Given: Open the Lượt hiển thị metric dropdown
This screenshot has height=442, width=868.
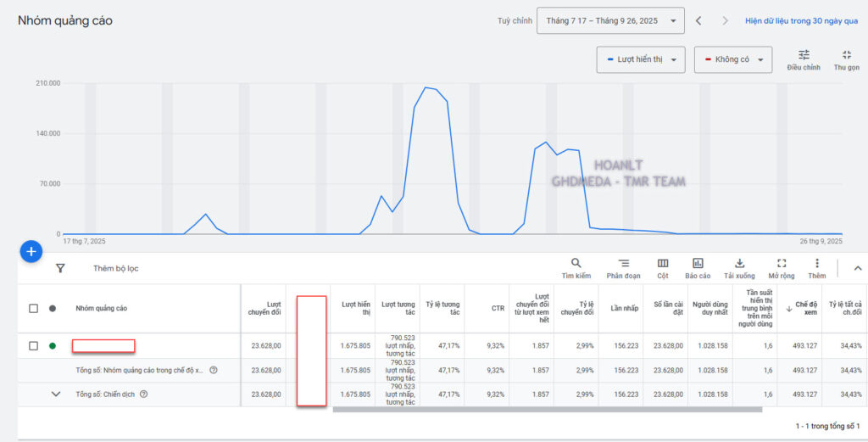Looking at the screenshot, I should (x=640, y=59).
